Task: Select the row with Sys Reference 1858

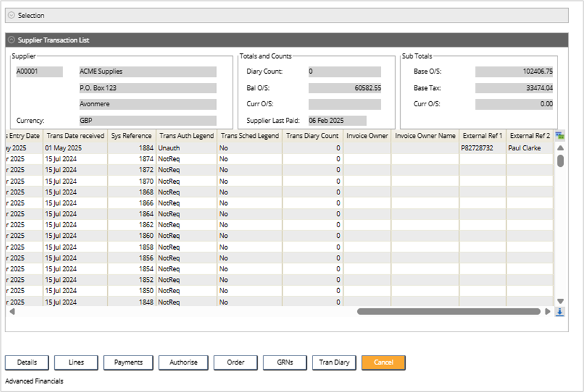Action: point(279,247)
